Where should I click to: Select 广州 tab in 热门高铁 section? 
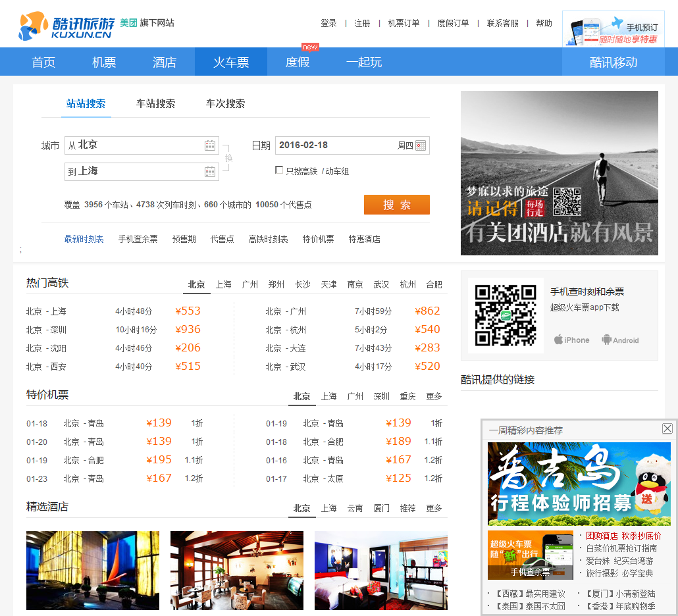pos(250,284)
